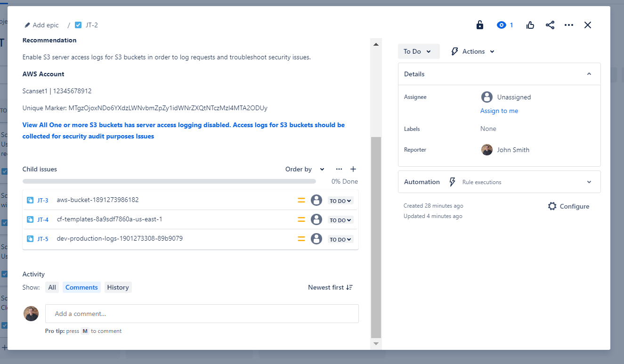The height and width of the screenshot is (364, 624).
Task: Collapse the Details panel
Action: click(x=589, y=74)
